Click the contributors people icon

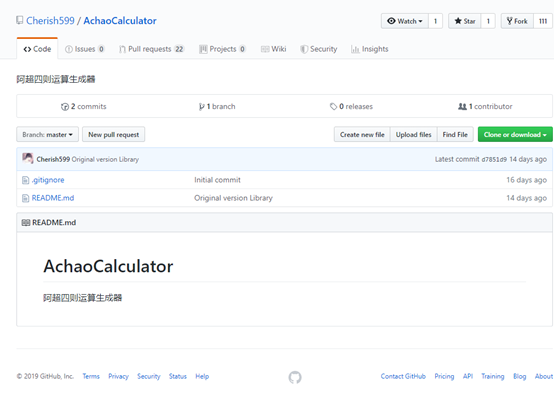462,106
